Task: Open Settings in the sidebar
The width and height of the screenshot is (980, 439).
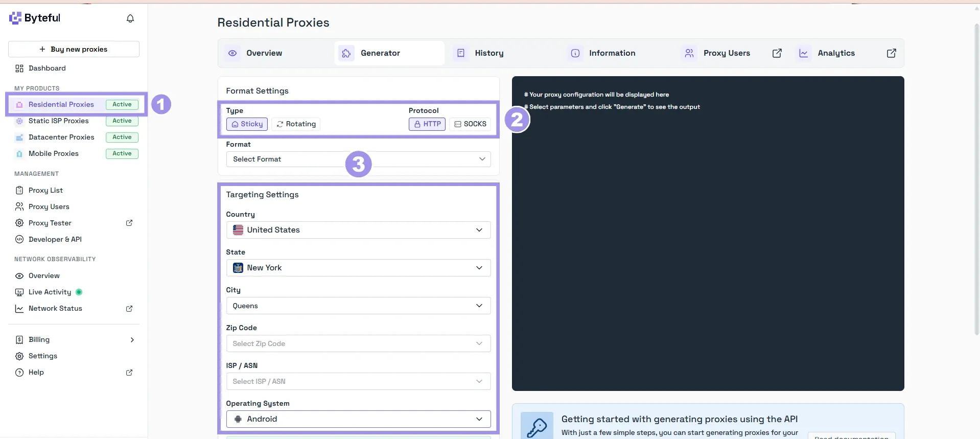Action: 43,356
